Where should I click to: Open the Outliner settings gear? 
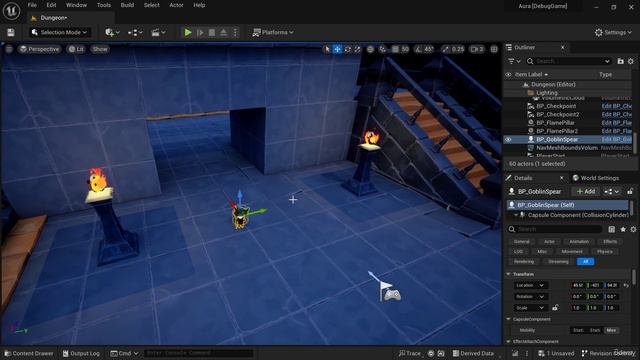click(x=631, y=61)
